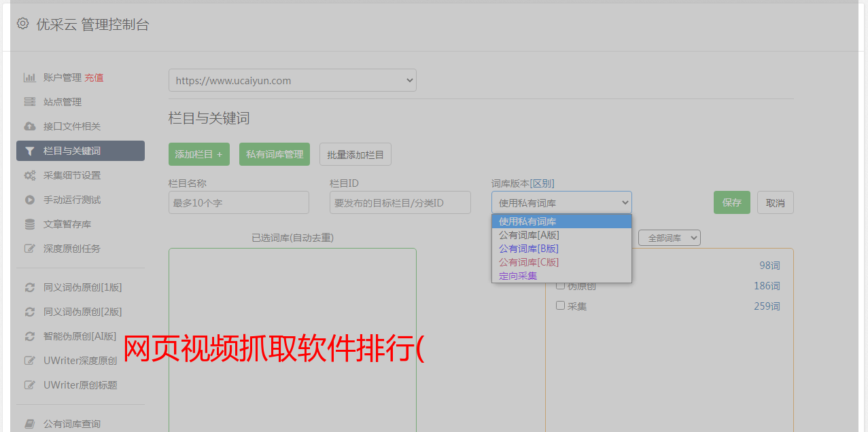
Task: Click the 取消 button
Action: point(776,202)
